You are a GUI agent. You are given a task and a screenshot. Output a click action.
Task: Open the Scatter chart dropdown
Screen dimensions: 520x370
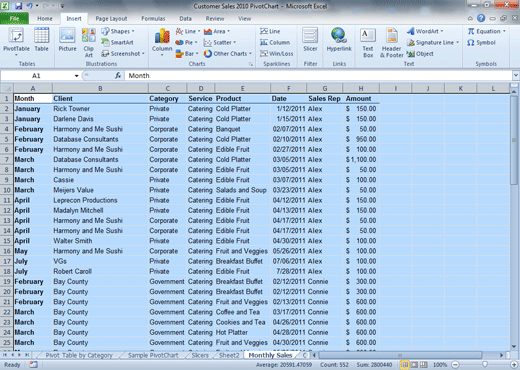[x=220, y=42]
